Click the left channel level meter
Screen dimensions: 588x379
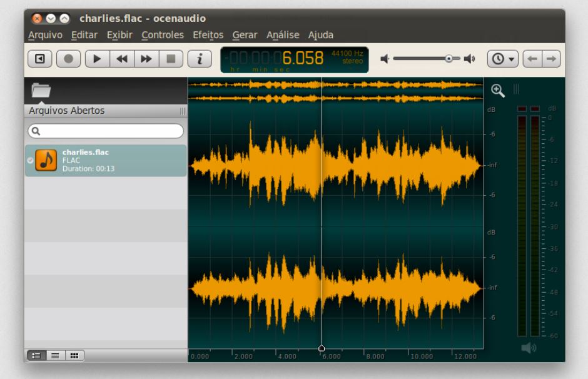click(522, 226)
